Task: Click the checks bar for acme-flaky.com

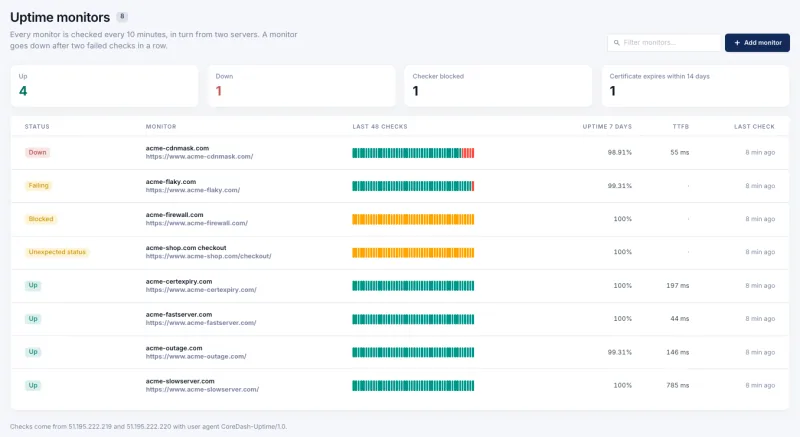Action: [413, 186]
